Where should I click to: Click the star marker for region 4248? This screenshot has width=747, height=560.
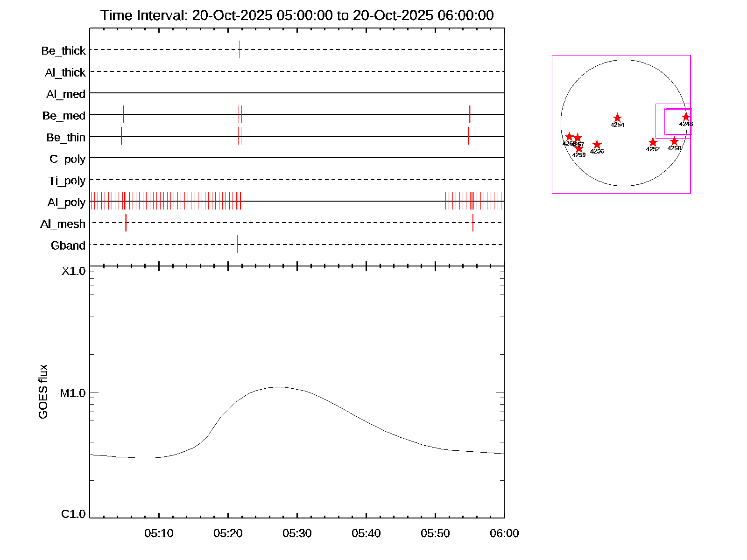pos(686,117)
